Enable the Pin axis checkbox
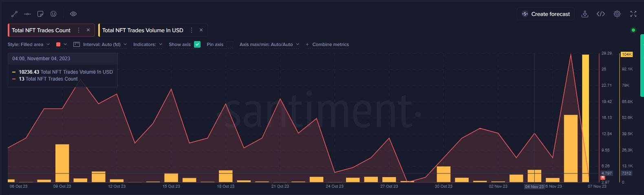 230,44
